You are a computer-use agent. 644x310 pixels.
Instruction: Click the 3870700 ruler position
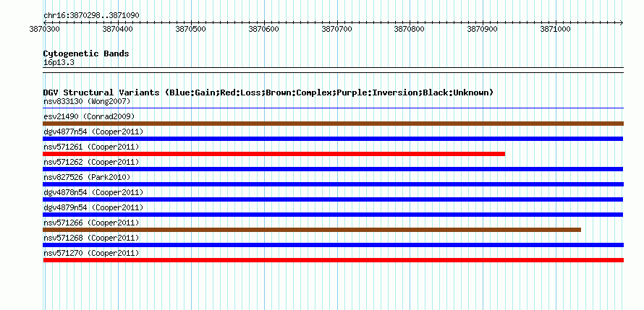336,30
